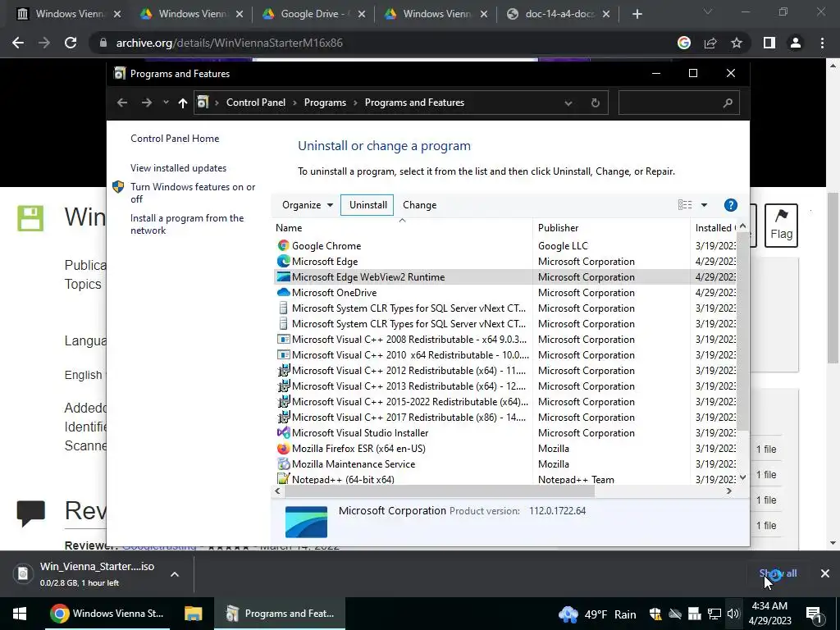The image size is (840, 630).
Task: Click the Microsoft Visual Studio Installer icon
Action: [x=283, y=433]
